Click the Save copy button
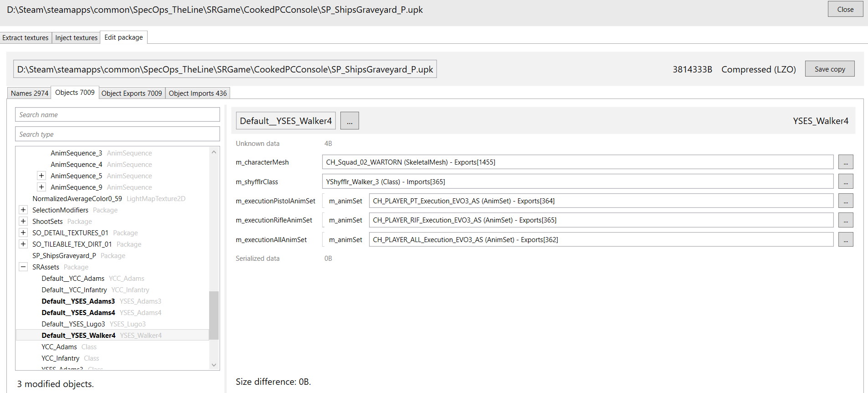This screenshot has height=393, width=868. click(x=830, y=69)
